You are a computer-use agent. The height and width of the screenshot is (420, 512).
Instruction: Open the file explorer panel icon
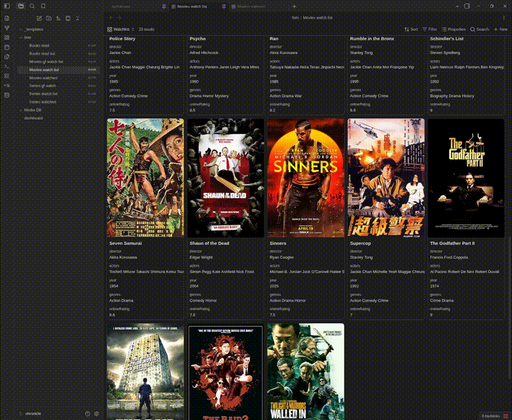[21, 6]
